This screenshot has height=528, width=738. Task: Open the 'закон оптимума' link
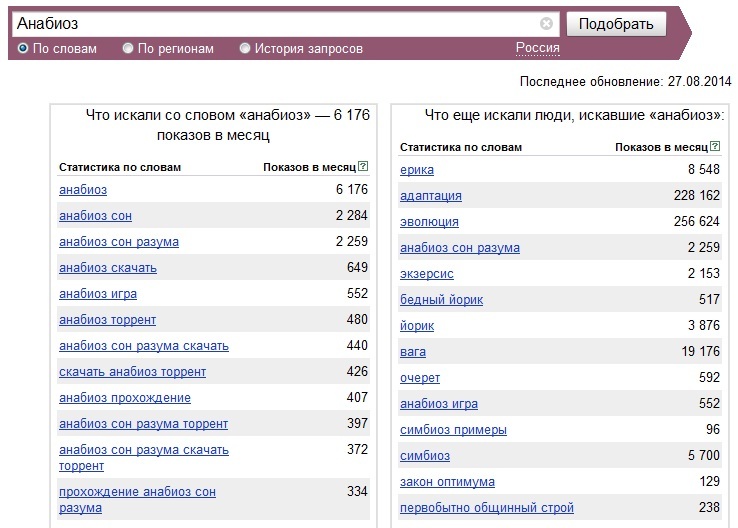(x=447, y=482)
